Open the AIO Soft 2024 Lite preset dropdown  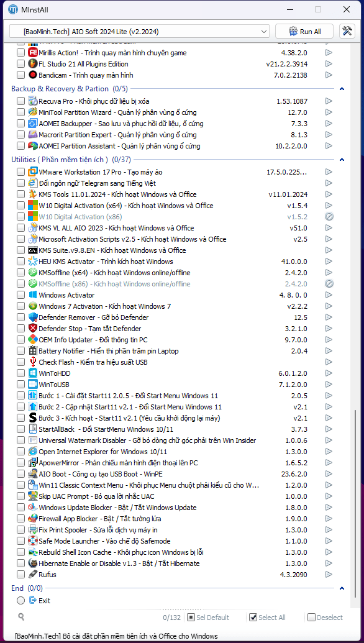click(x=139, y=31)
